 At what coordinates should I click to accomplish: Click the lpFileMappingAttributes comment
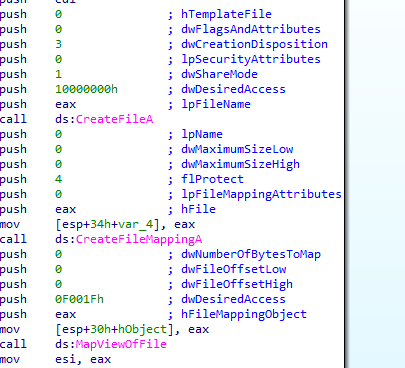tap(261, 194)
